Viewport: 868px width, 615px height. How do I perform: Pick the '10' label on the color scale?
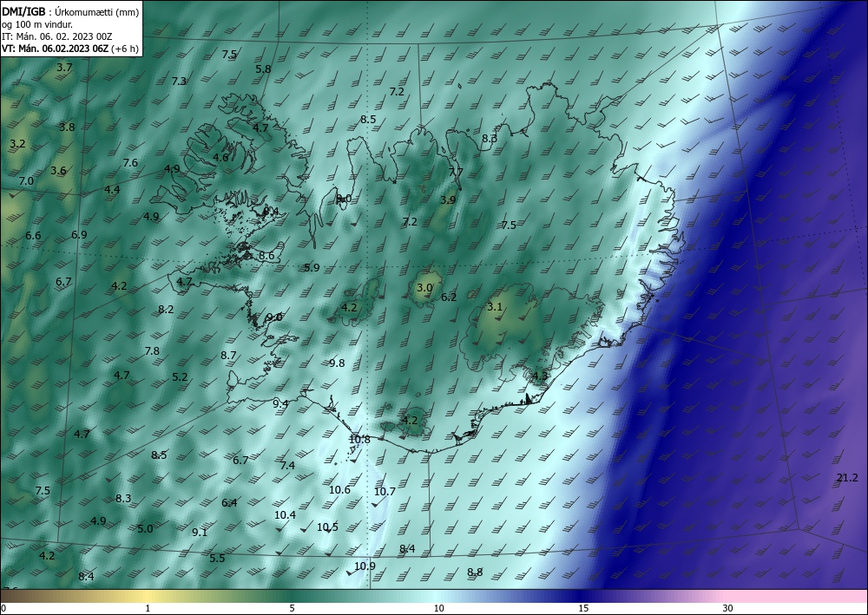pos(438,609)
